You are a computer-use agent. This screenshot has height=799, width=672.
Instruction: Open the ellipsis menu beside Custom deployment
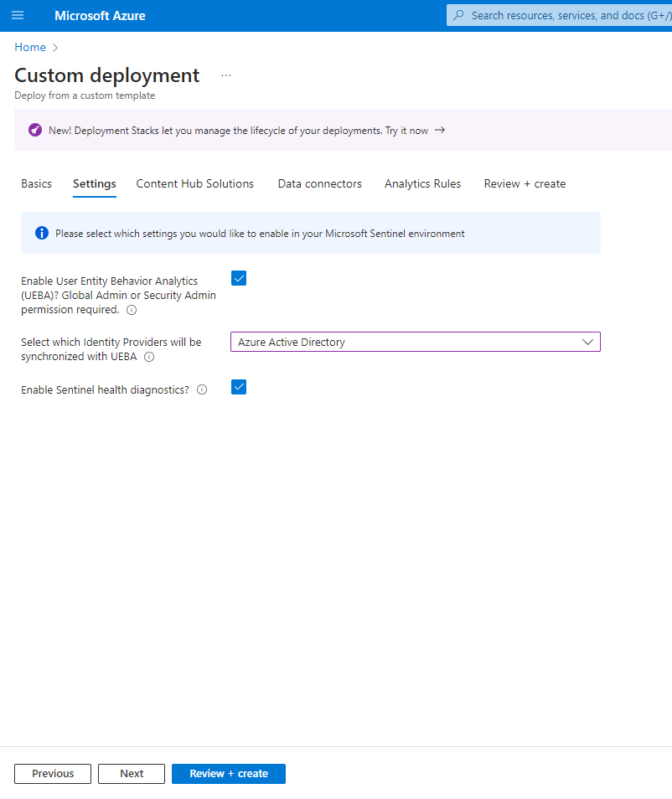coord(226,75)
